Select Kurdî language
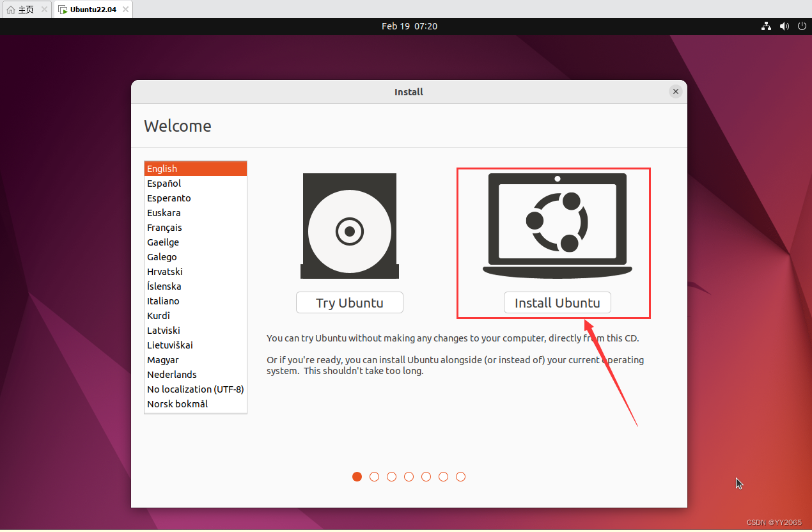Viewport: 812px width, 532px height. pos(196,316)
